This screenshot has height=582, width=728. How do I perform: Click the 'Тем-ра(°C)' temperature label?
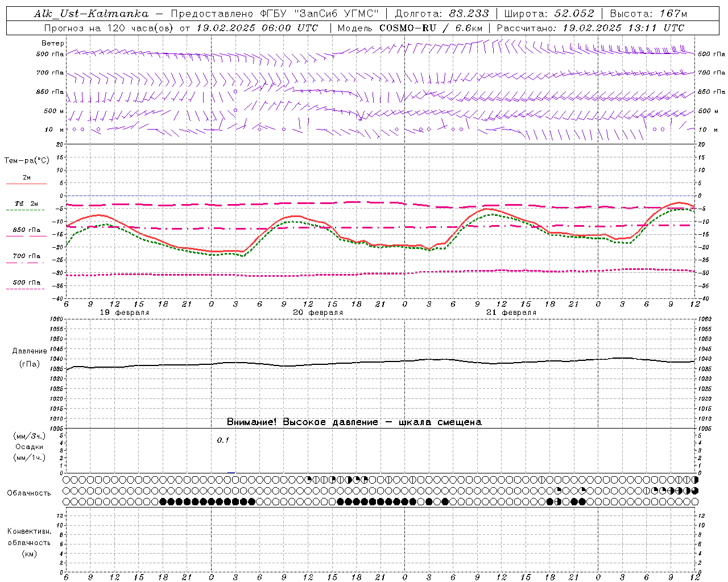[x=27, y=161]
